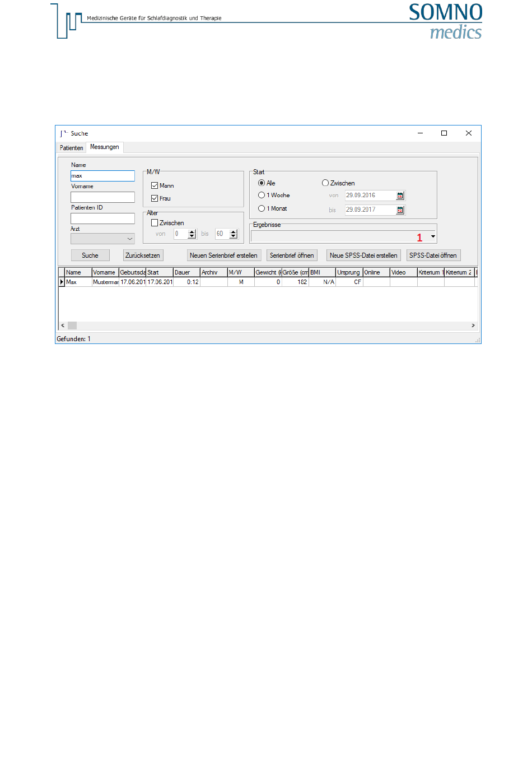The width and height of the screenshot is (532, 767).
Task: Sort by the Name column header
Action: tap(78, 272)
